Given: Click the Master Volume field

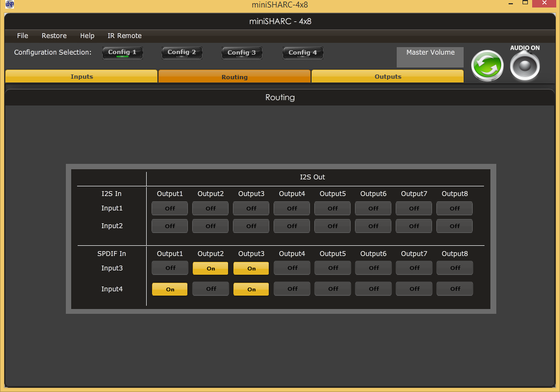Looking at the screenshot, I should pyautogui.click(x=430, y=57).
